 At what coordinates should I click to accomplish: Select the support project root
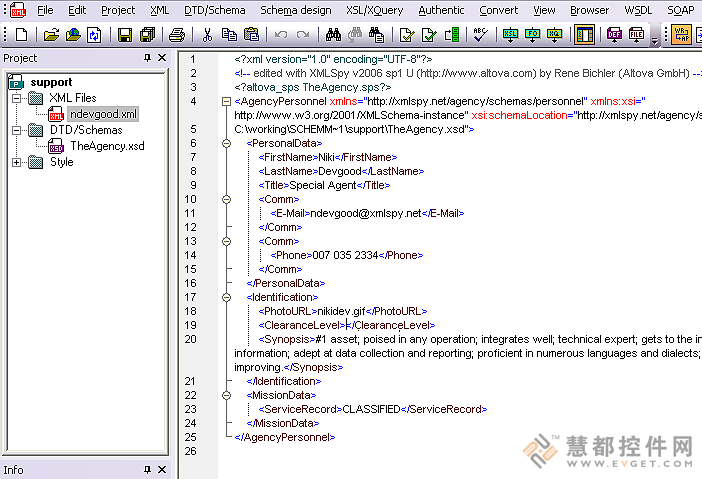(51, 82)
